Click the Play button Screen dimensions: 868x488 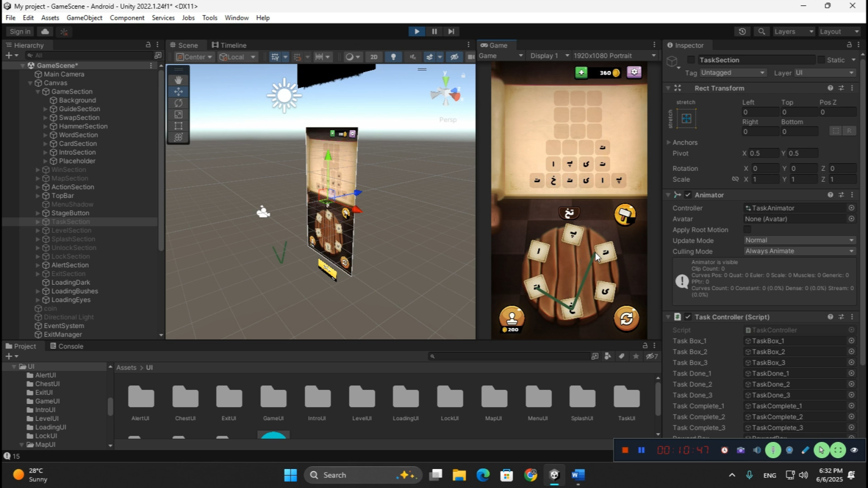coord(416,32)
